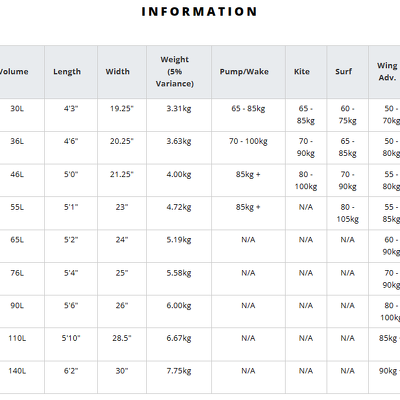The height and width of the screenshot is (400, 400).
Task: Click the Wing Adv. column header
Action: [x=387, y=71]
